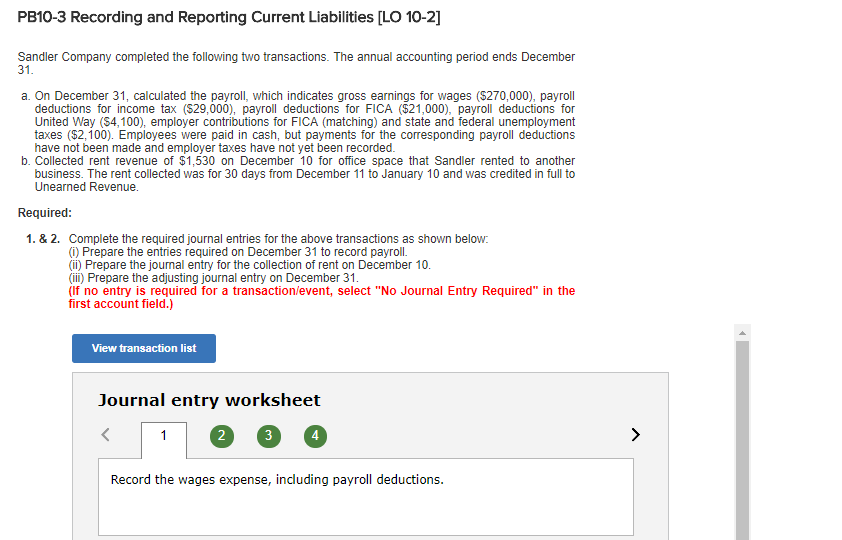Viewport: 842px width, 540px height.
Task: Click transaction b rent revenue description
Action: click(x=304, y=174)
